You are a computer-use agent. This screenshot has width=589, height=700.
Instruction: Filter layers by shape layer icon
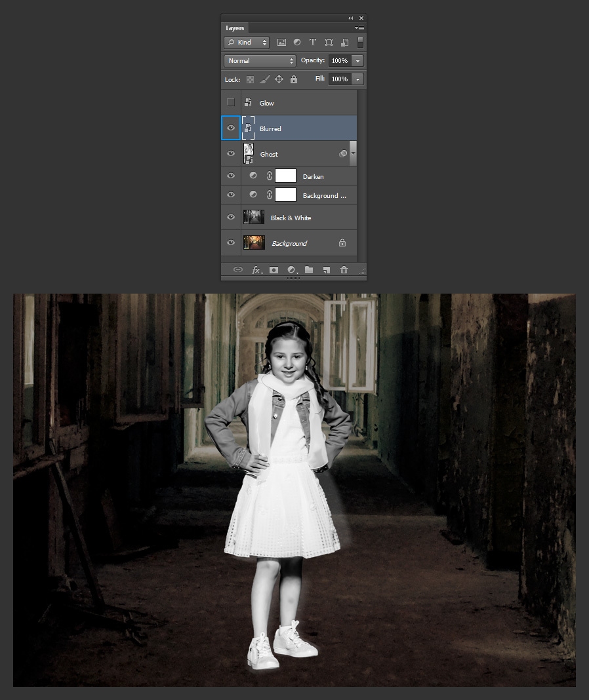329,43
